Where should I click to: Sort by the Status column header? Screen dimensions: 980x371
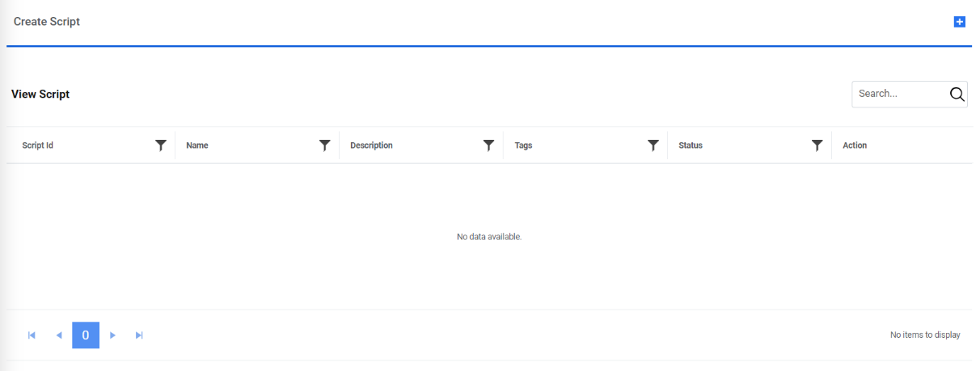coord(691,145)
